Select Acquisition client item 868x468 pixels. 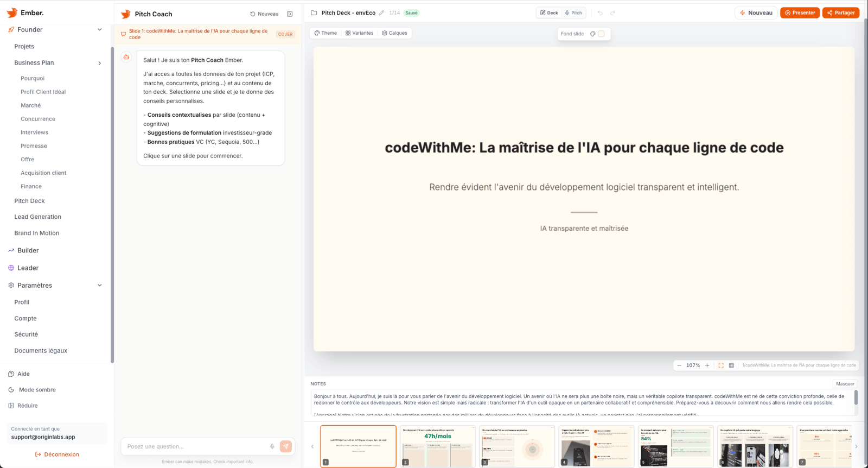43,173
